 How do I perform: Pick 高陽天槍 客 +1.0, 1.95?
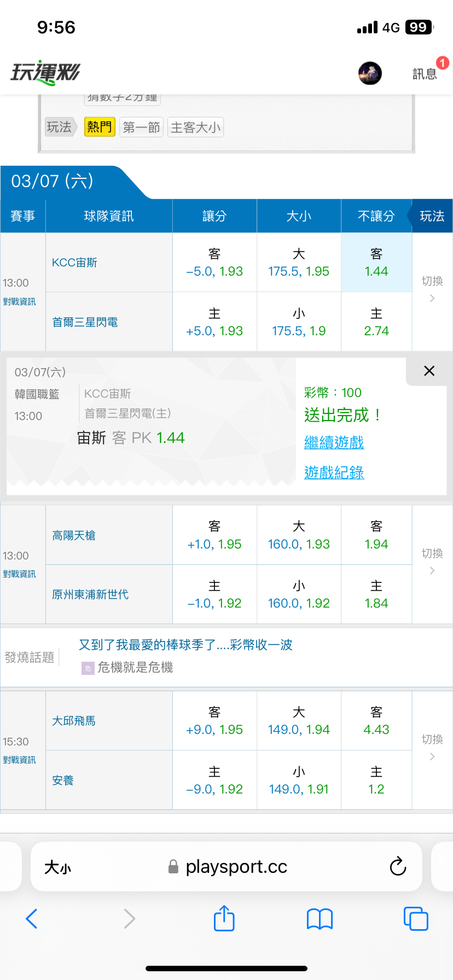(214, 535)
